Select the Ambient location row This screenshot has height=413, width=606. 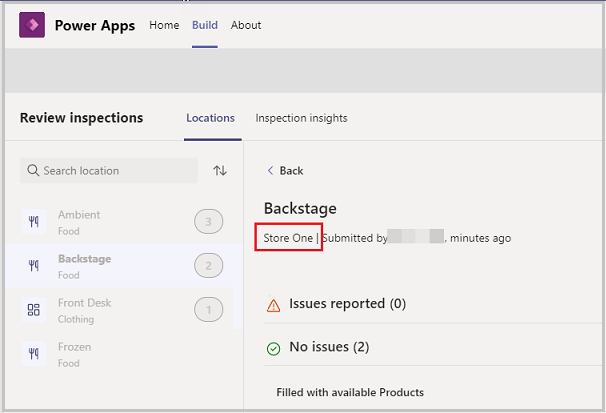click(122, 222)
